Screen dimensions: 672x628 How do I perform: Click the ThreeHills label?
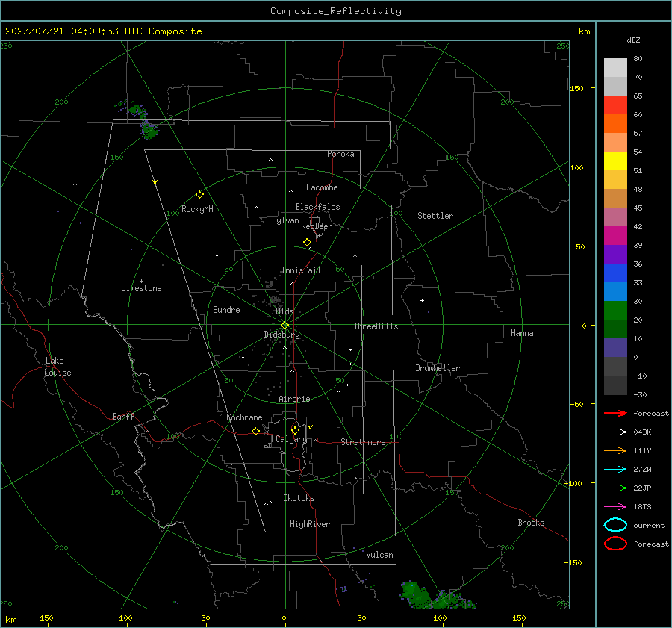pyautogui.click(x=376, y=326)
